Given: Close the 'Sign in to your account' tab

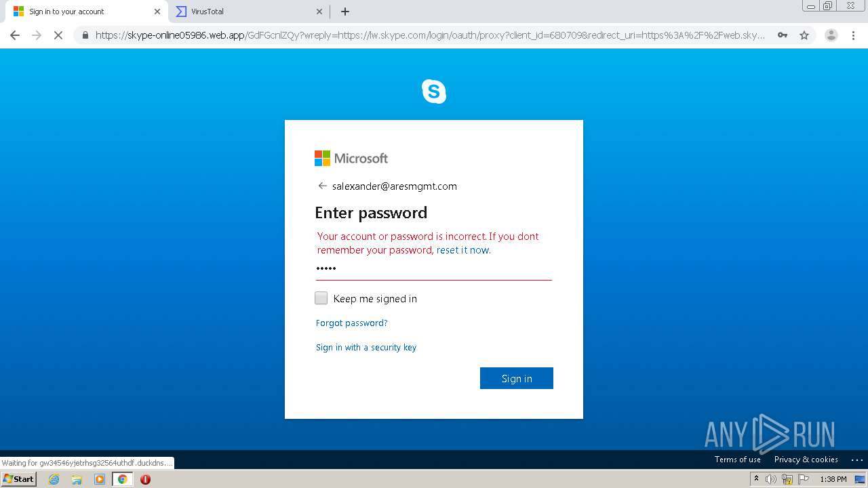Looking at the screenshot, I should 157,12.
